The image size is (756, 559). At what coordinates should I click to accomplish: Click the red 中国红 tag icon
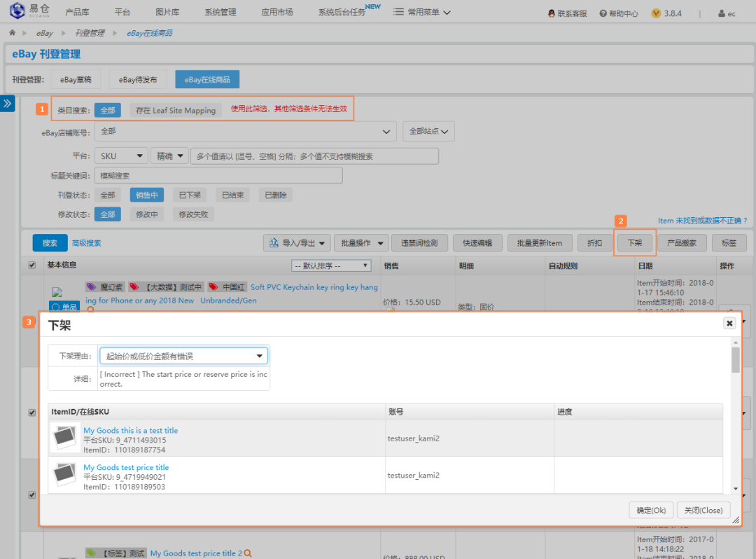pyautogui.click(x=213, y=287)
